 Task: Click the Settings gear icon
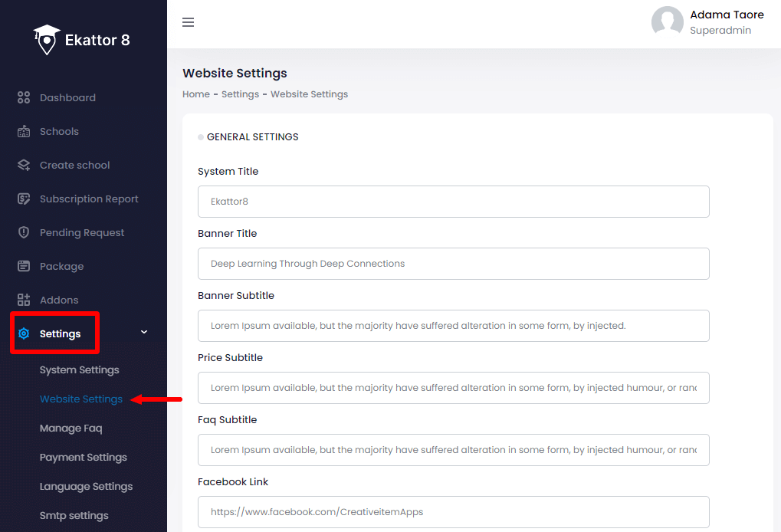(23, 333)
